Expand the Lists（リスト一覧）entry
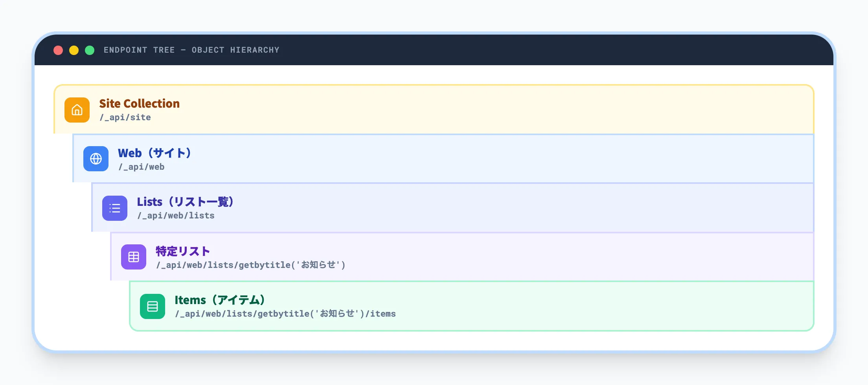Image resolution: width=868 pixels, height=385 pixels. click(185, 202)
